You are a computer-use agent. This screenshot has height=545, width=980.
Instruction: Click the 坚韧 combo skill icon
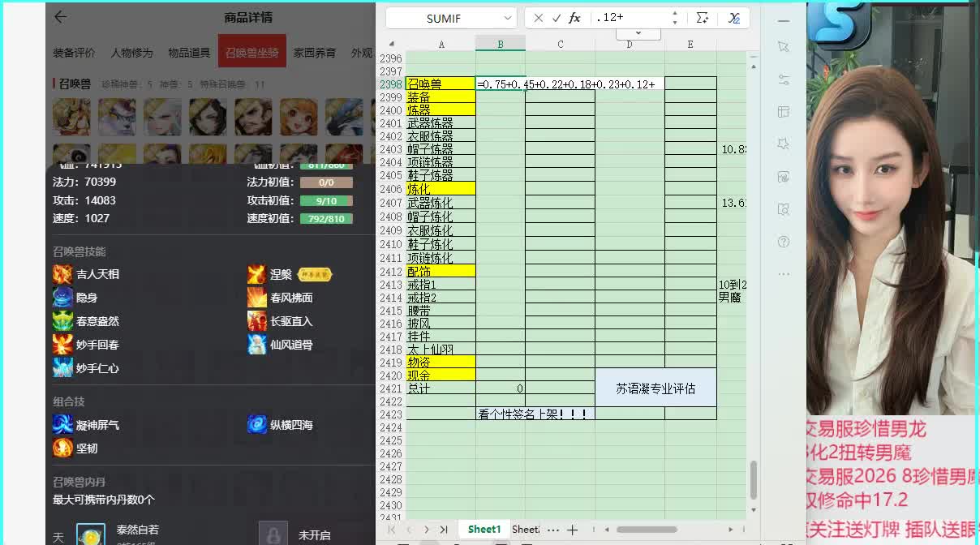62,448
